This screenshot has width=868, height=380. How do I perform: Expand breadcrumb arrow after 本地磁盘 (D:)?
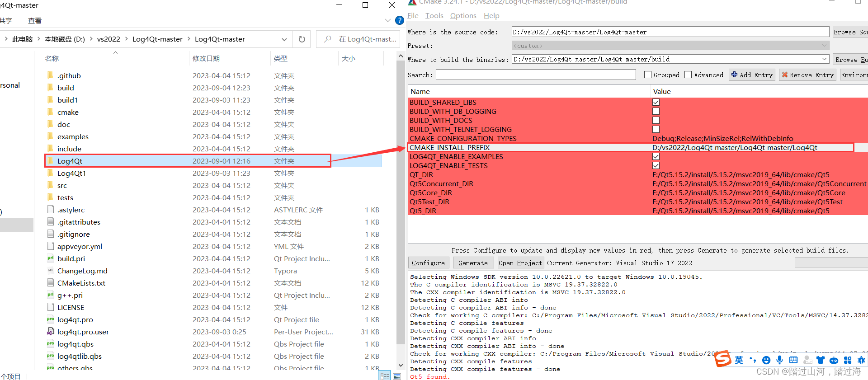(x=91, y=39)
